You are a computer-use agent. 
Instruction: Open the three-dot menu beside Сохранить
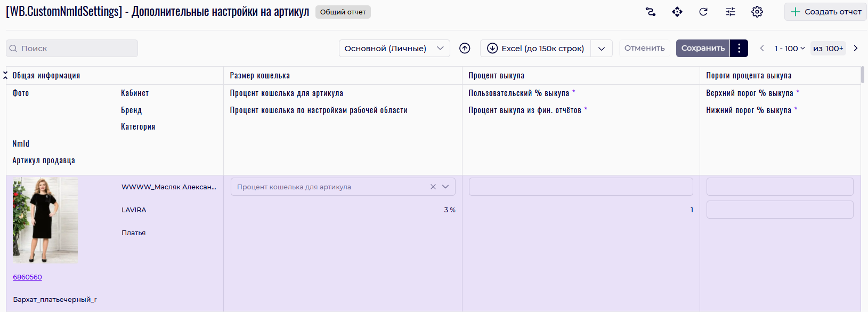click(739, 49)
